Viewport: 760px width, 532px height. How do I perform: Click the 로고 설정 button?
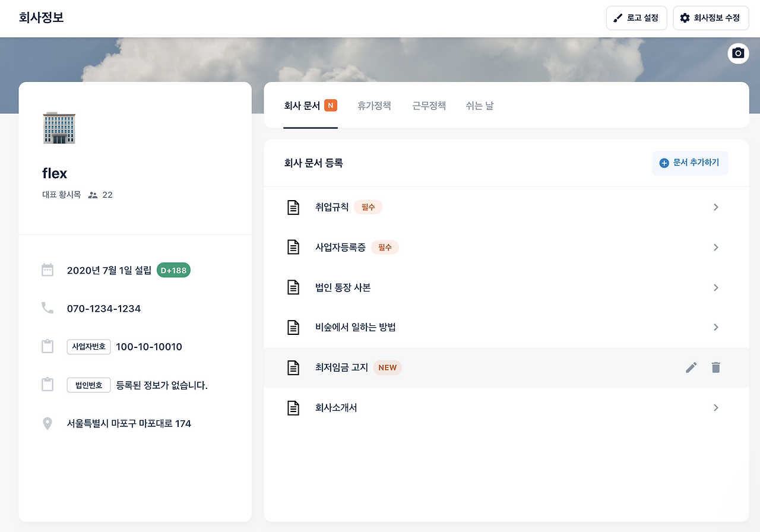pyautogui.click(x=636, y=18)
